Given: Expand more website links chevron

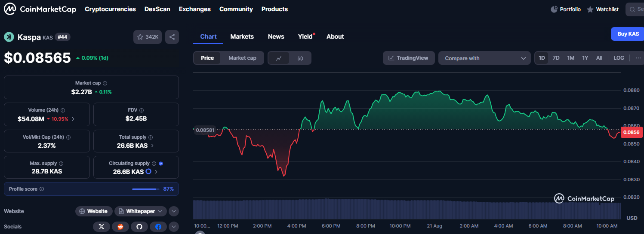Looking at the screenshot, I should 173,211.
